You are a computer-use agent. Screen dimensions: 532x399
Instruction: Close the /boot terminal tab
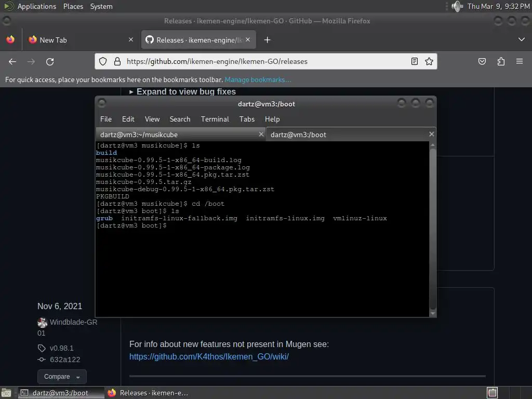[432, 135]
